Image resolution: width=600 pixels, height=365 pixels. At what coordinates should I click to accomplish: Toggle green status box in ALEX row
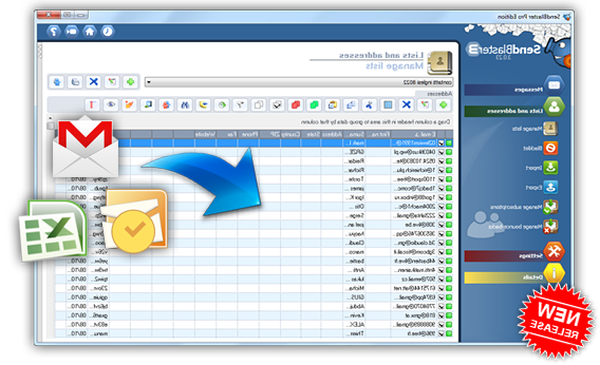(449, 324)
